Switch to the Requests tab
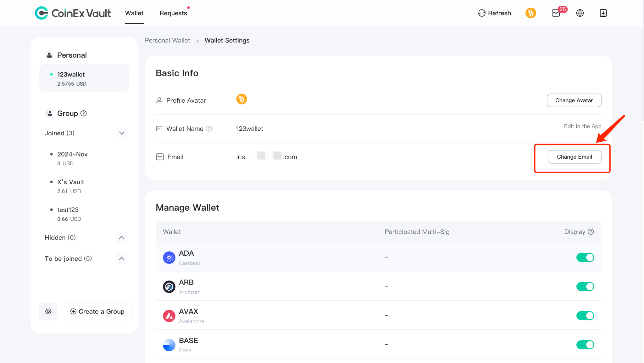This screenshot has width=644, height=363. 173,13
